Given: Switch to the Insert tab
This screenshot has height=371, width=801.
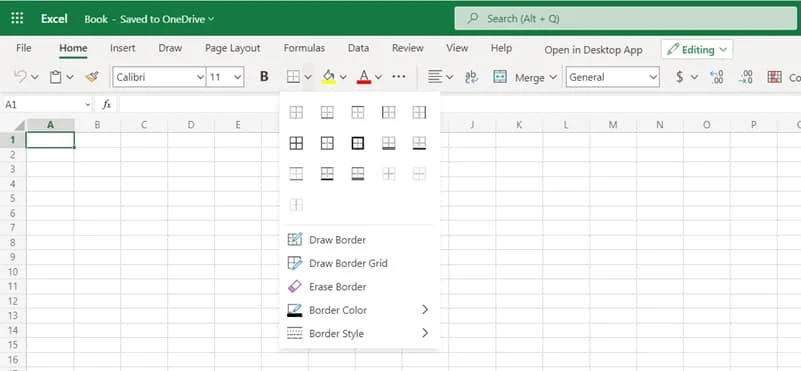Looking at the screenshot, I should coord(123,48).
